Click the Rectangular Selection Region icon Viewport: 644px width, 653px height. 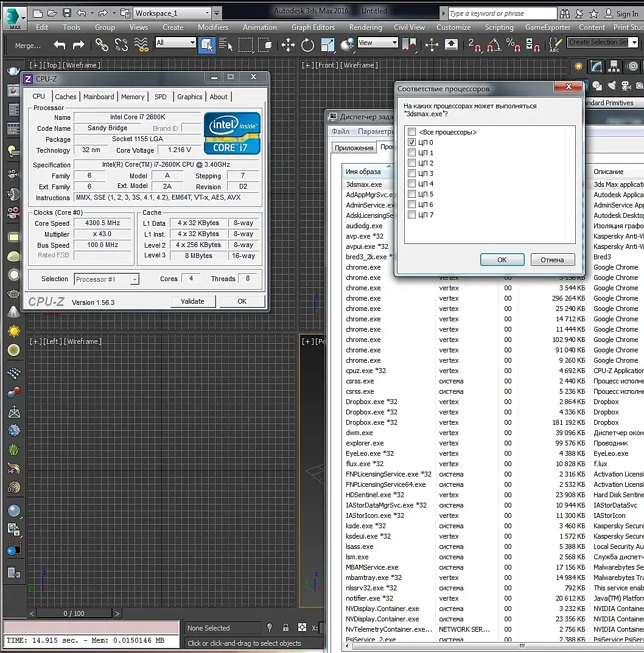pyautogui.click(x=245, y=44)
